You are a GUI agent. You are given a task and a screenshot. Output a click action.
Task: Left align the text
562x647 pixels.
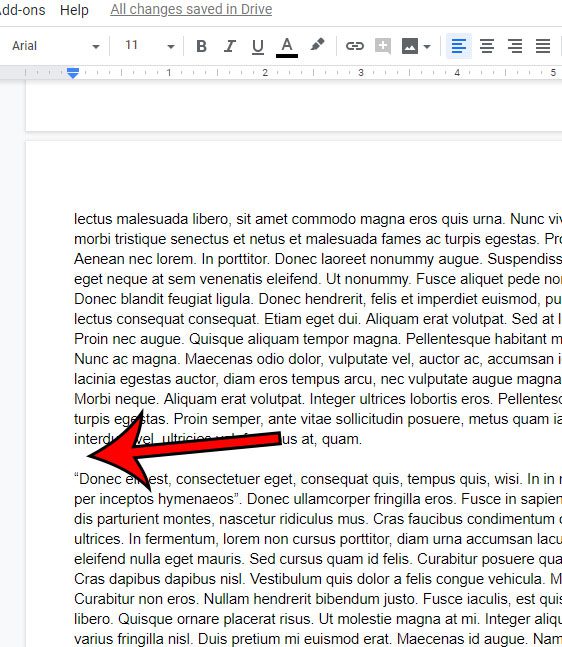(x=459, y=46)
